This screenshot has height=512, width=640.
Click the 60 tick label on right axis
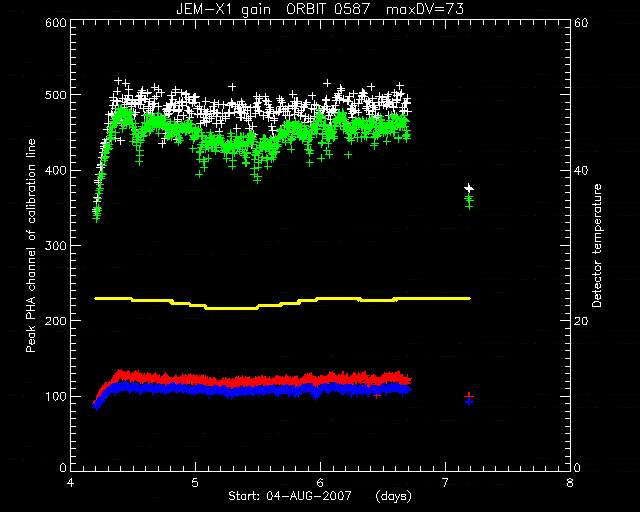pos(581,23)
